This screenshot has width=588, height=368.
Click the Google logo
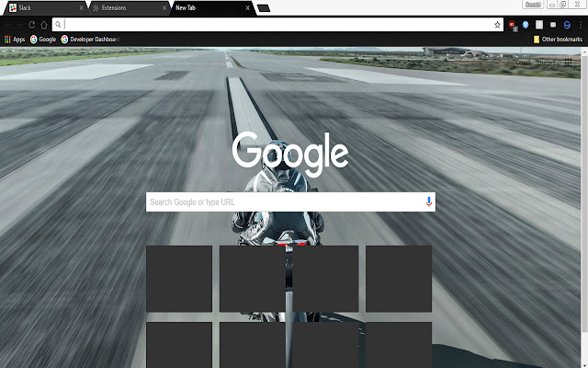coord(290,154)
